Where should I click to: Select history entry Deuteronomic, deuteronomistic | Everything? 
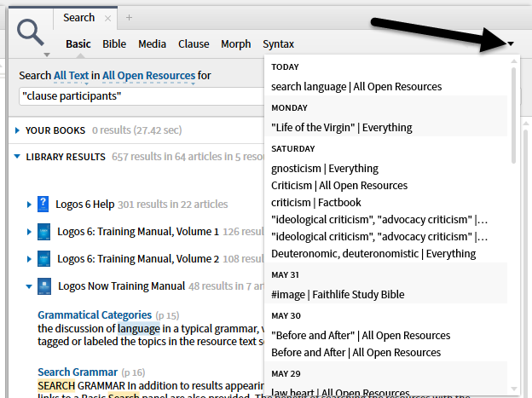[x=373, y=254]
